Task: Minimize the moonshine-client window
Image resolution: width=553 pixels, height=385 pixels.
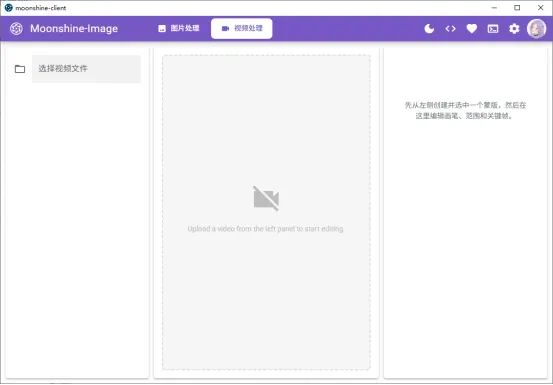Action: click(494, 8)
